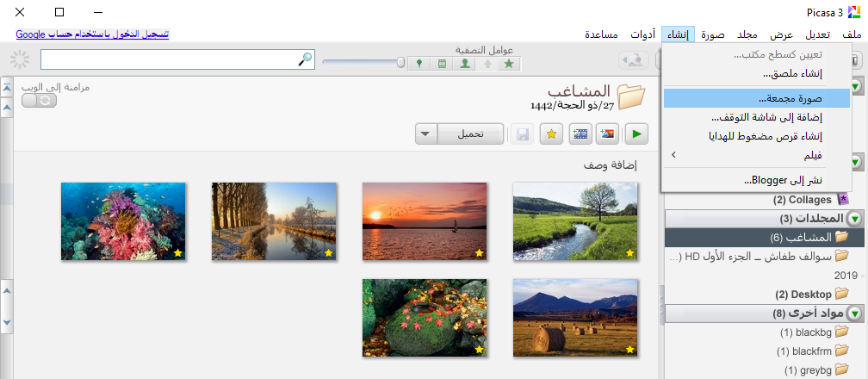Image resolution: width=868 pixels, height=379 pixels.
Task: Select the coral reef thumbnail
Action: point(123,221)
